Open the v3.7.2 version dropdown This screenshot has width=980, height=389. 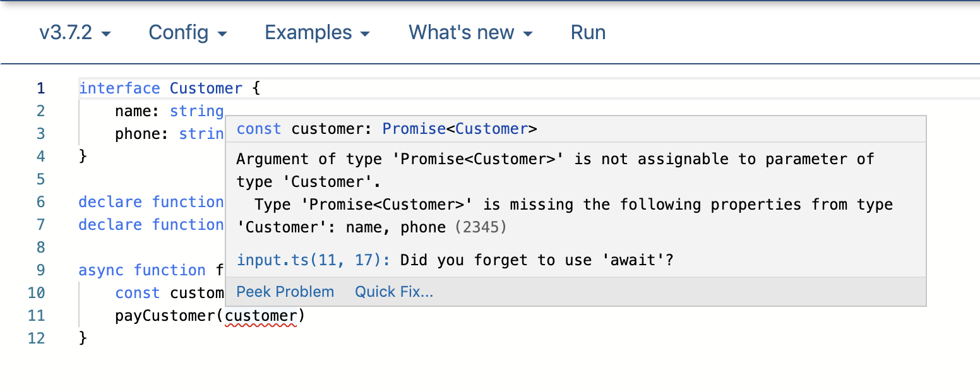75,33
